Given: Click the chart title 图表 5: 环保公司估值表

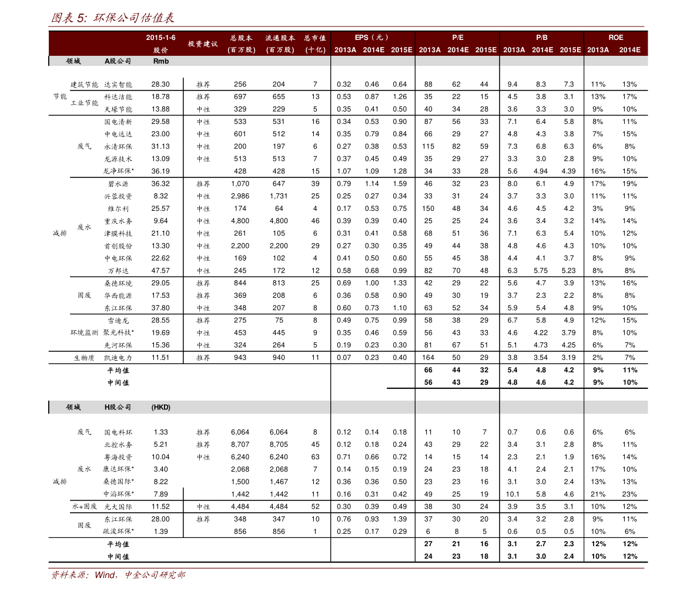Looking at the screenshot, I should tap(112, 18).
